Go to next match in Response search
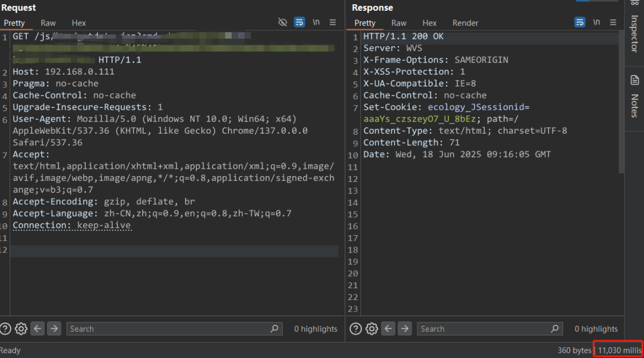 click(404, 328)
